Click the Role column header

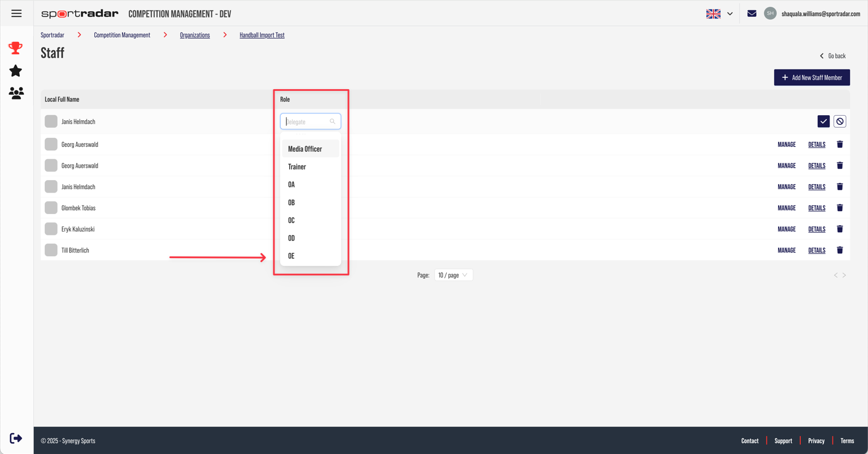click(x=285, y=99)
